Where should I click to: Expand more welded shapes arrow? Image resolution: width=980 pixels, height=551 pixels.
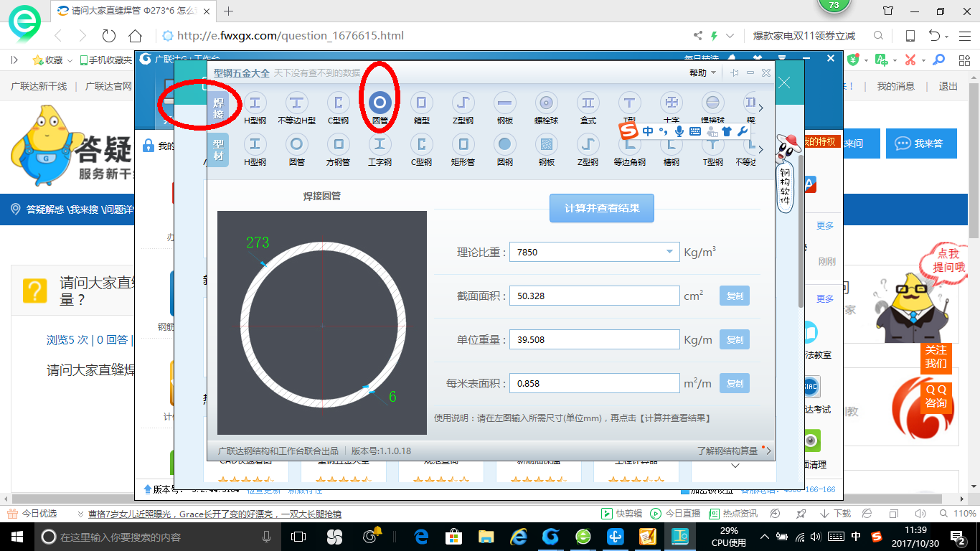click(761, 108)
